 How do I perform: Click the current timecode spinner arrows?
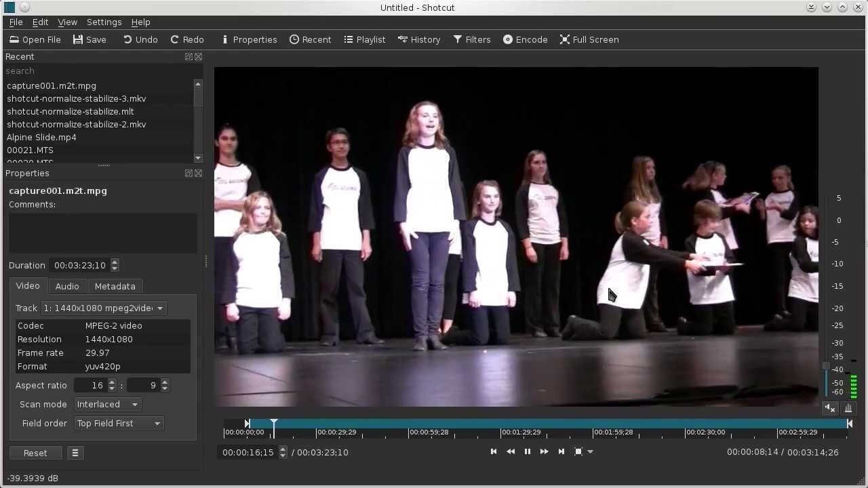[283, 452]
